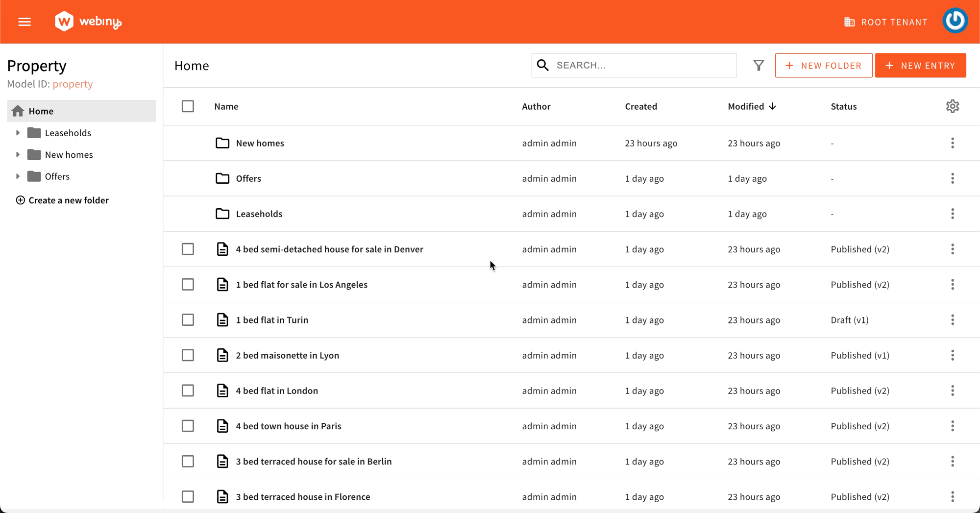
Task: Expand the New homes folder in sidebar tree
Action: pyautogui.click(x=18, y=154)
